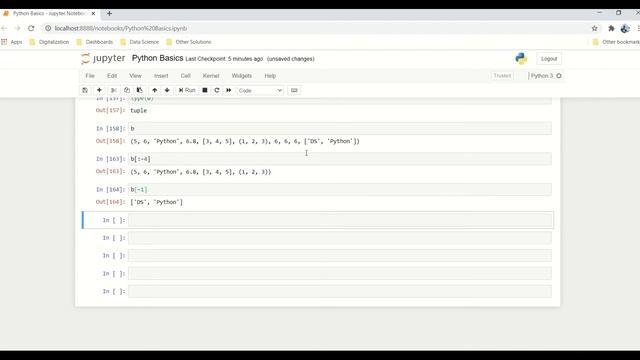Move selected cell up with the arrow icon

click(155, 90)
